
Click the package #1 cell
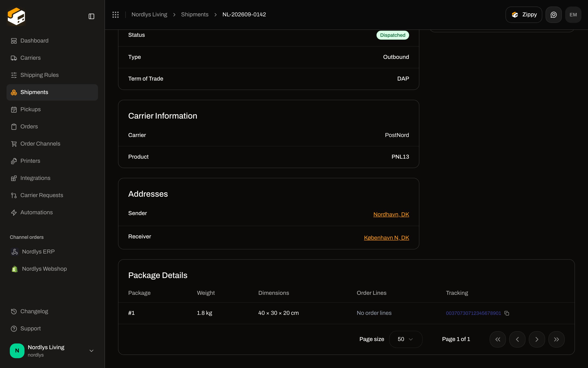131,313
